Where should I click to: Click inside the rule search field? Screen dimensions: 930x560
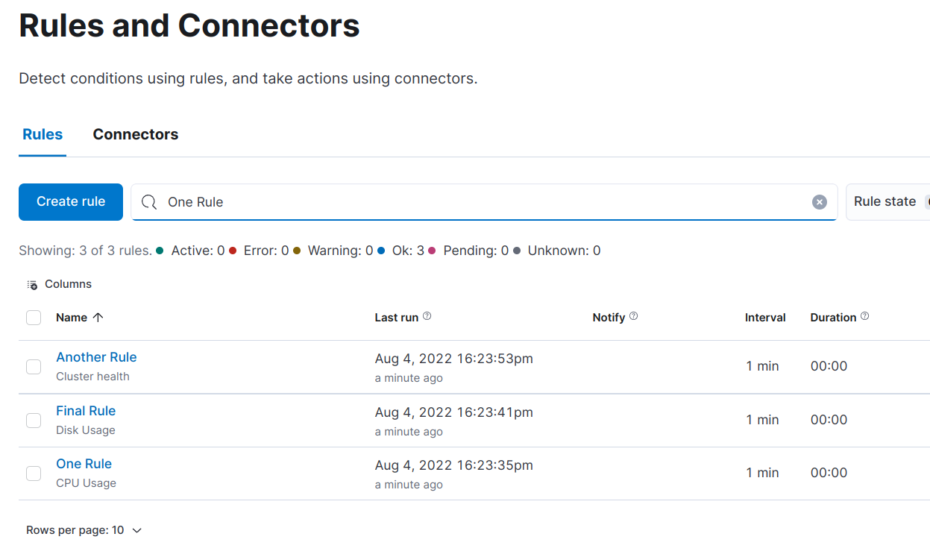447,201
